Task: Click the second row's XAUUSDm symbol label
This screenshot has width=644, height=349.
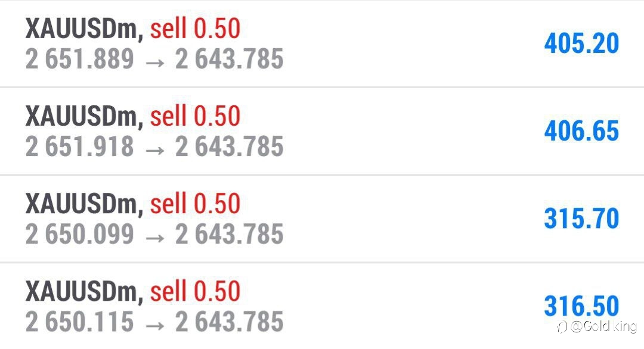Action: click(84, 116)
